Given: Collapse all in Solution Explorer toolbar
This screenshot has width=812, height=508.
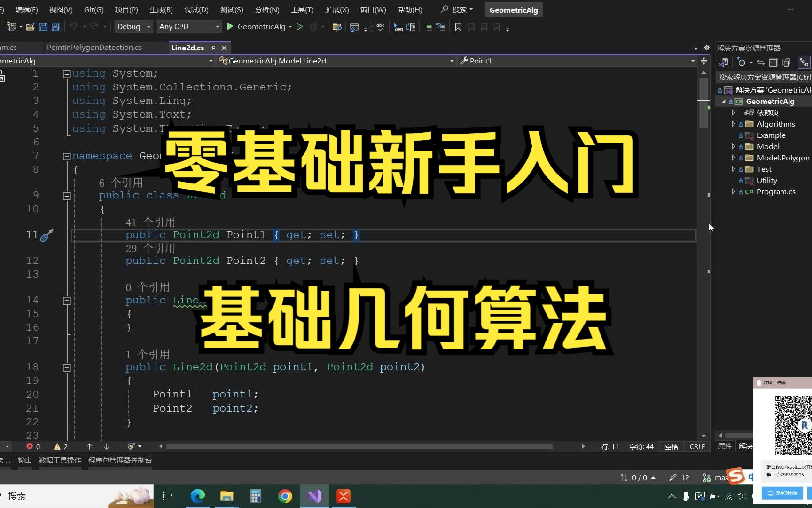Looking at the screenshot, I should pyautogui.click(x=773, y=63).
